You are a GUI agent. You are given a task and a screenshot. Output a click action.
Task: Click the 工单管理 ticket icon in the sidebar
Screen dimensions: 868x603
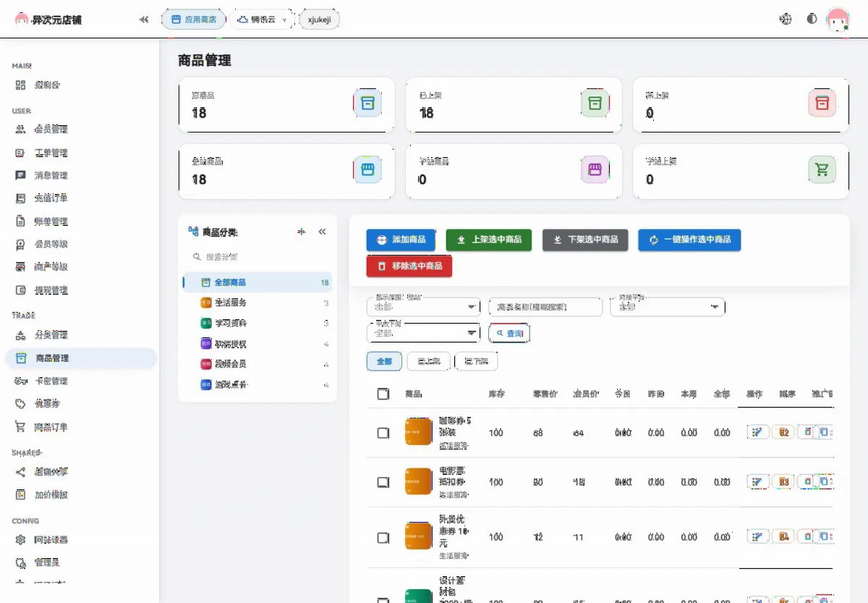20,153
